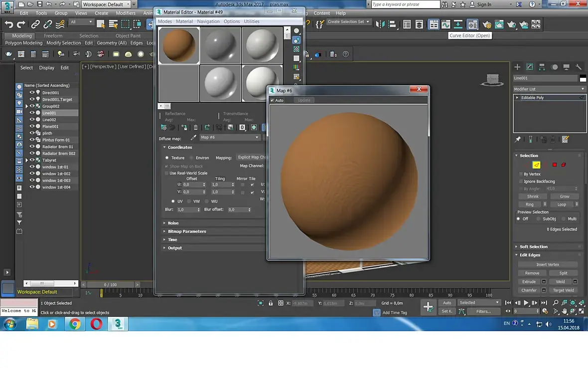
Task: Click the Undo arrow in main toolbar
Action: [x=8, y=24]
